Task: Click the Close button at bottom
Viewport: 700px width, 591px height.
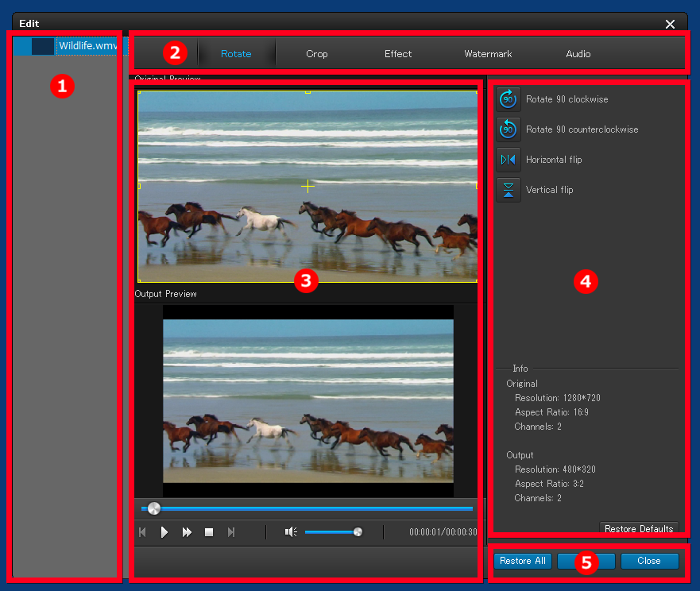Action: pos(649,561)
